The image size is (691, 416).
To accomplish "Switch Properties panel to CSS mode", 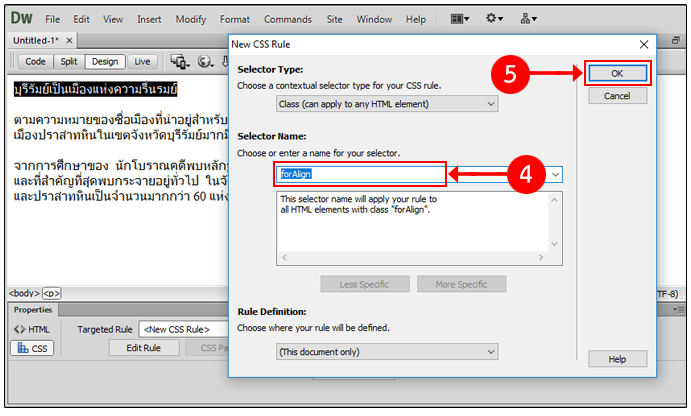I will 32,348.
